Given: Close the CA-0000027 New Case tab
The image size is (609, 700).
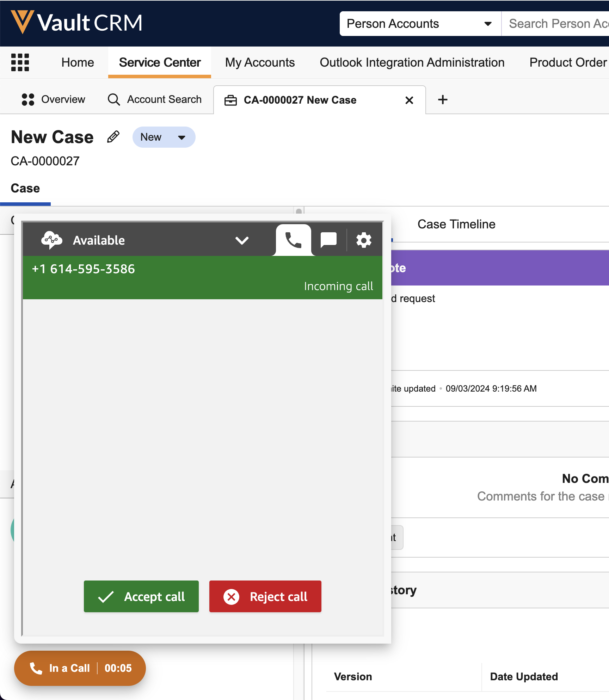Looking at the screenshot, I should coord(409,100).
